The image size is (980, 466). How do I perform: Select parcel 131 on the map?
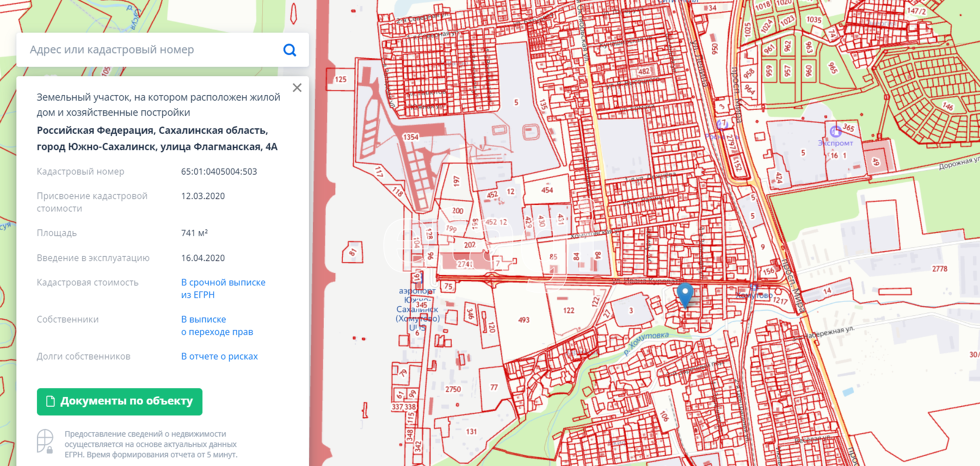click(x=471, y=432)
